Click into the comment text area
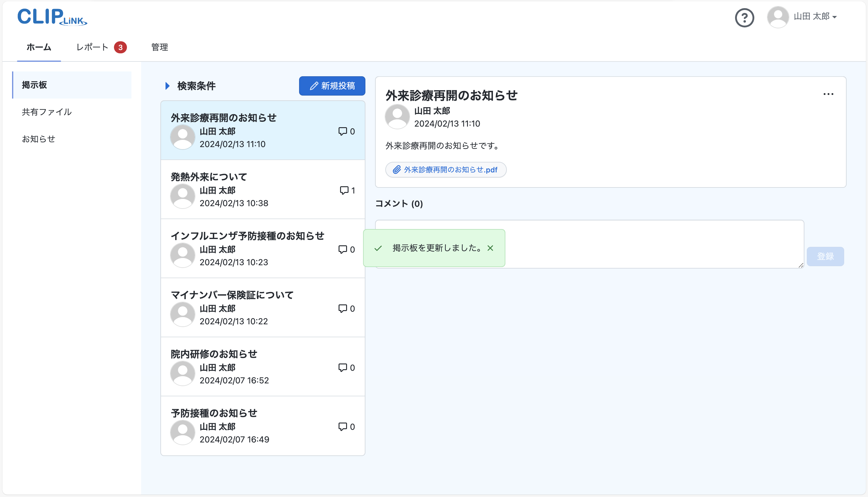Image resolution: width=868 pixels, height=497 pixels. [x=649, y=244]
